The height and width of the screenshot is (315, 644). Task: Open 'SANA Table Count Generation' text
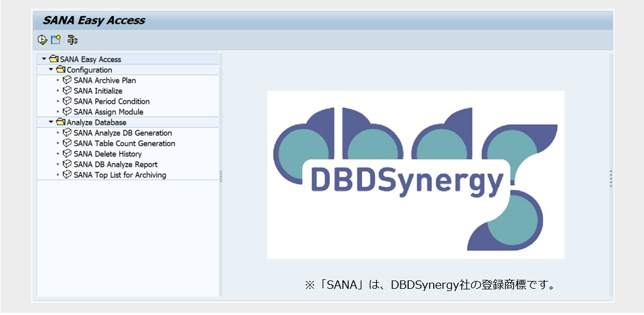(x=124, y=144)
